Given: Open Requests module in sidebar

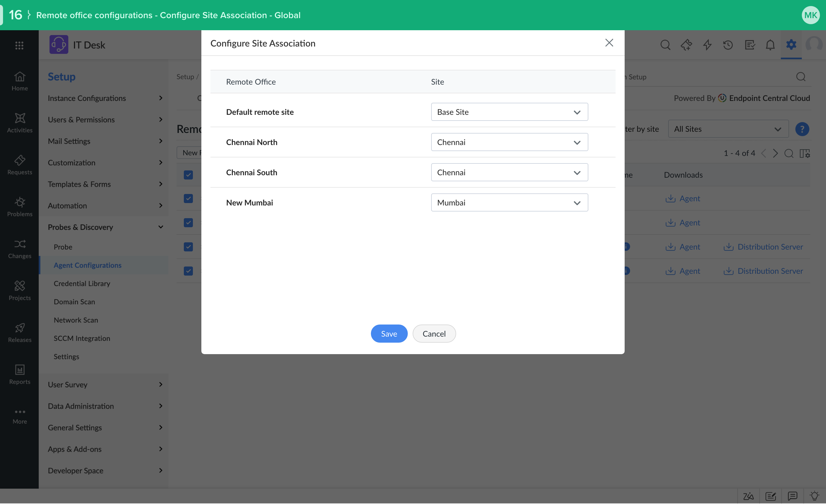Looking at the screenshot, I should [19, 165].
